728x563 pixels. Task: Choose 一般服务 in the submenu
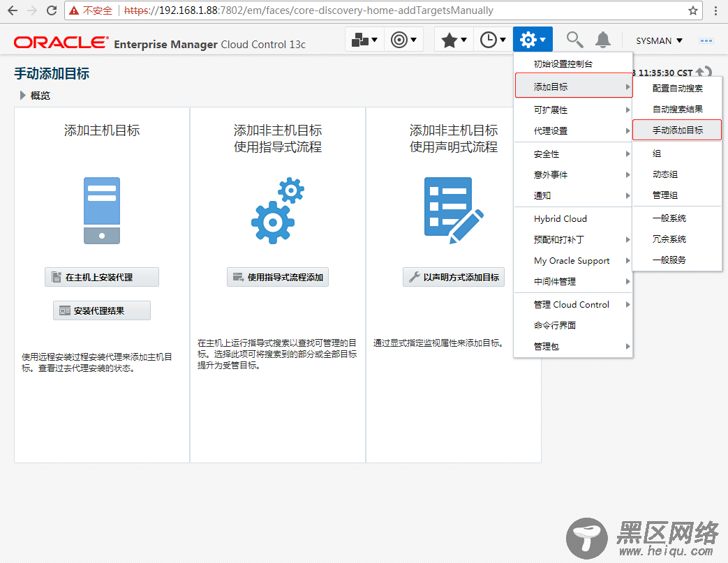pyautogui.click(x=677, y=260)
